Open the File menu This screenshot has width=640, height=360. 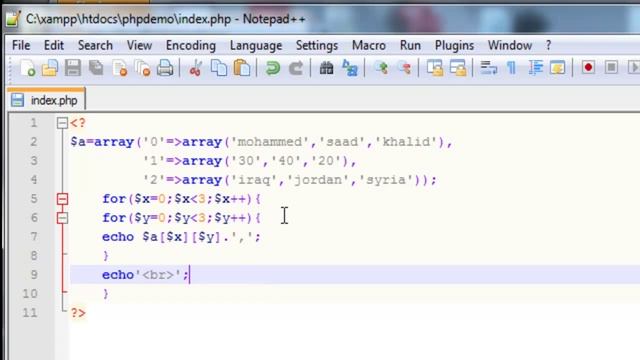(x=21, y=45)
